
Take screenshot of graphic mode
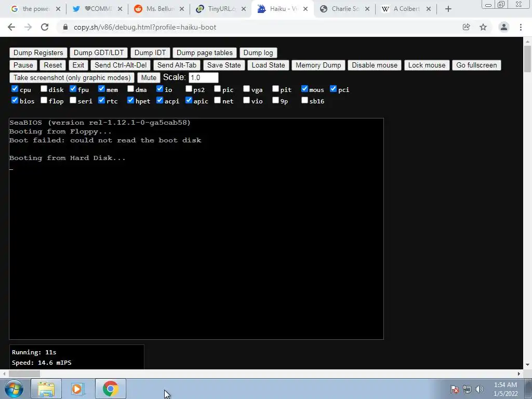pyautogui.click(x=72, y=78)
